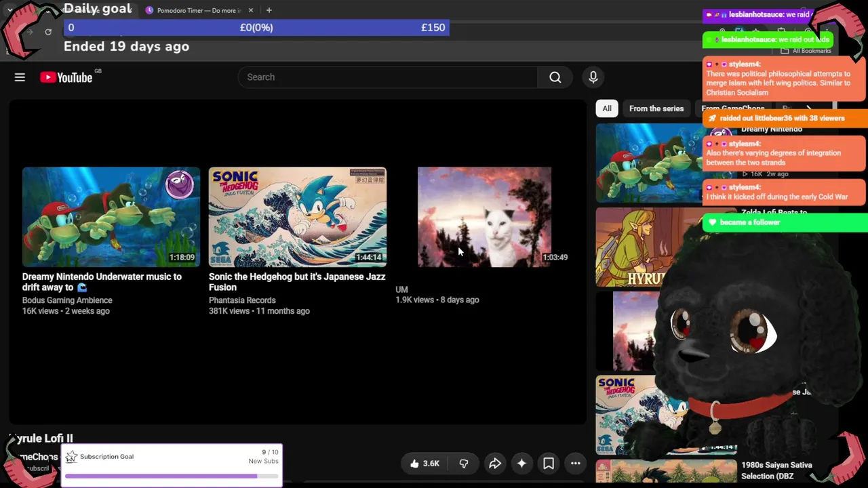The width and height of the screenshot is (868, 488).
Task: Open the All Bookmarks folder
Action: point(806,51)
